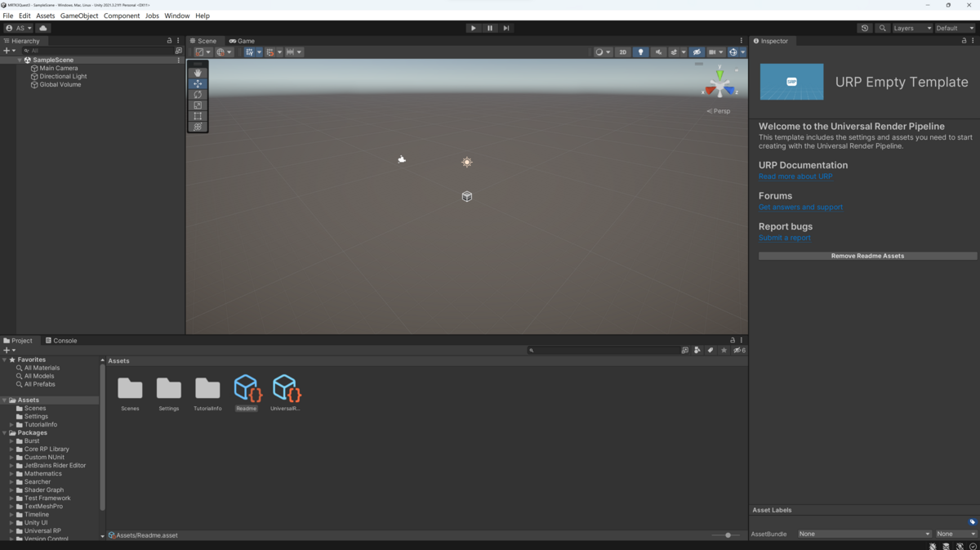The width and height of the screenshot is (980, 550).
Task: Switch to the Console tab
Action: 61,341
